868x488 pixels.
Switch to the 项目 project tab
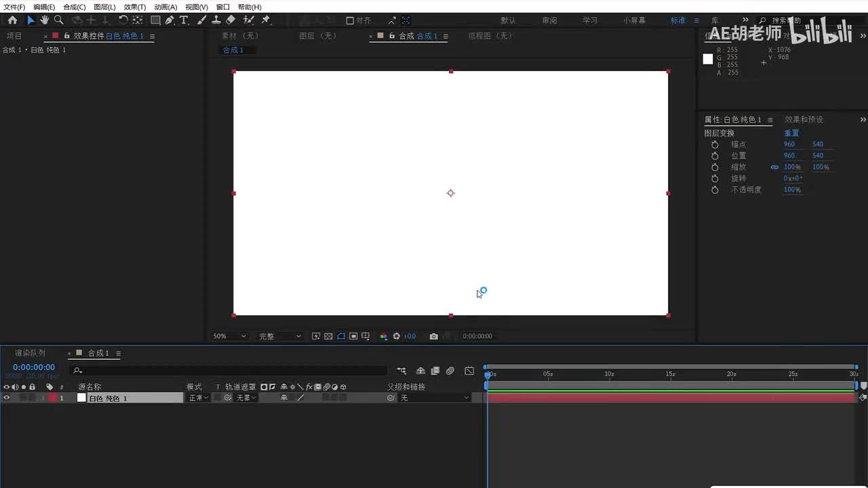(14, 36)
